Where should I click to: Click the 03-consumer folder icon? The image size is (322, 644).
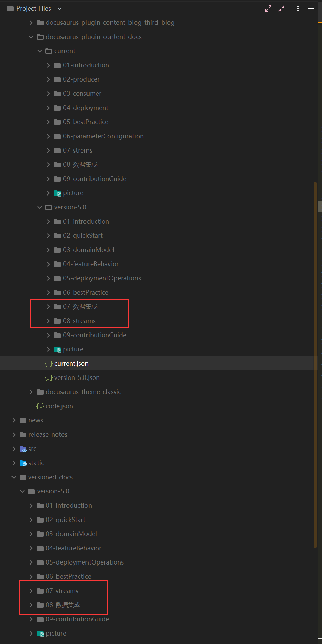click(x=57, y=94)
